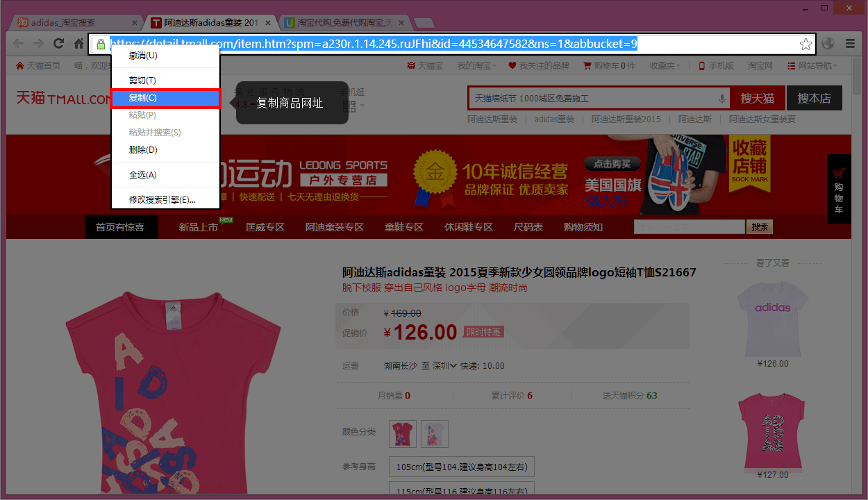Open 购物车 0件 in the top bar
This screenshot has height=500, width=868.
tap(609, 66)
